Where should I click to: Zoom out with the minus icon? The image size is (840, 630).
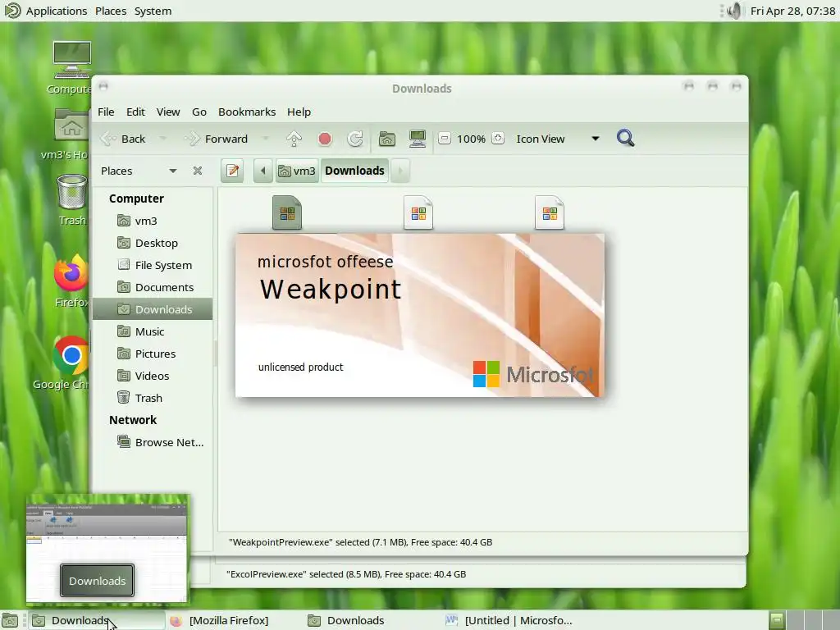444,139
